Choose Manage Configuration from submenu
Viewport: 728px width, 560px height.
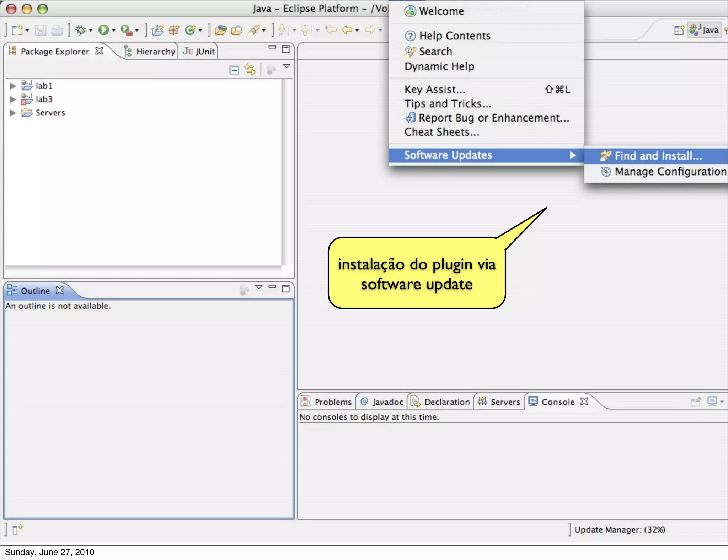coord(670,172)
